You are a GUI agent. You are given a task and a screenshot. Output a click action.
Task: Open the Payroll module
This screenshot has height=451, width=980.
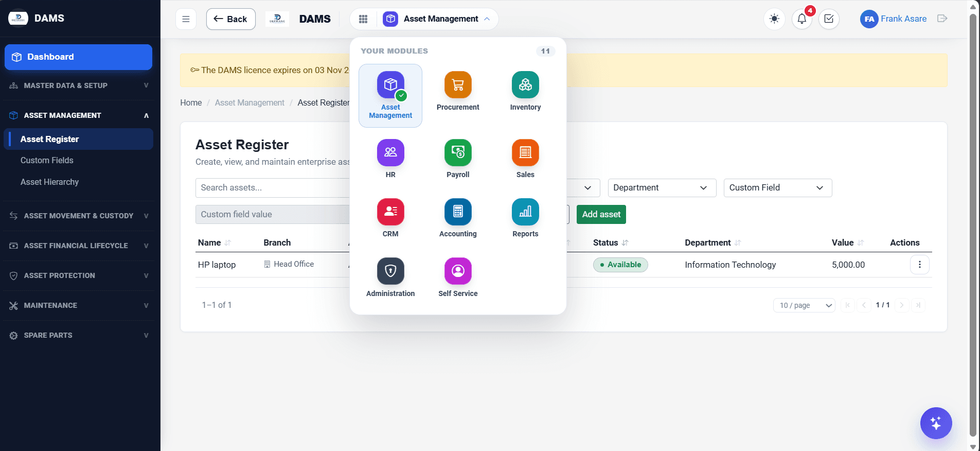click(458, 159)
